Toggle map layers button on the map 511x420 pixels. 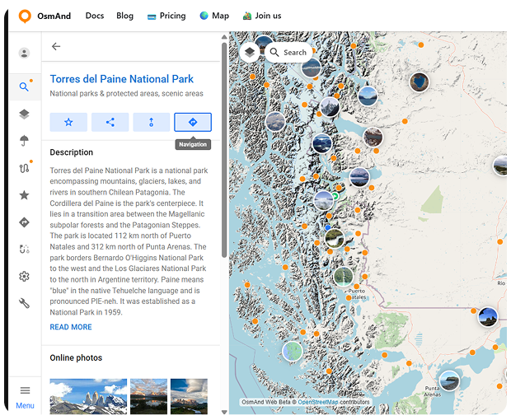(250, 52)
